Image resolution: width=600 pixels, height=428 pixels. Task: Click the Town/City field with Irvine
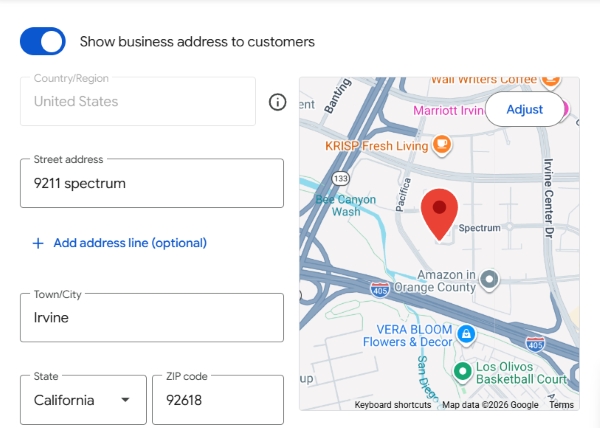coord(152,317)
